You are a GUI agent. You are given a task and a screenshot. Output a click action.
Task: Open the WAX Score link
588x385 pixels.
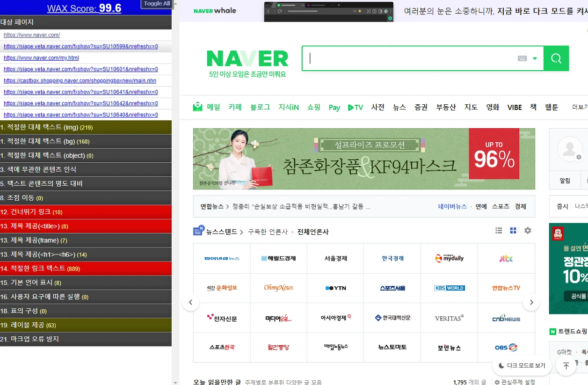coord(84,8)
